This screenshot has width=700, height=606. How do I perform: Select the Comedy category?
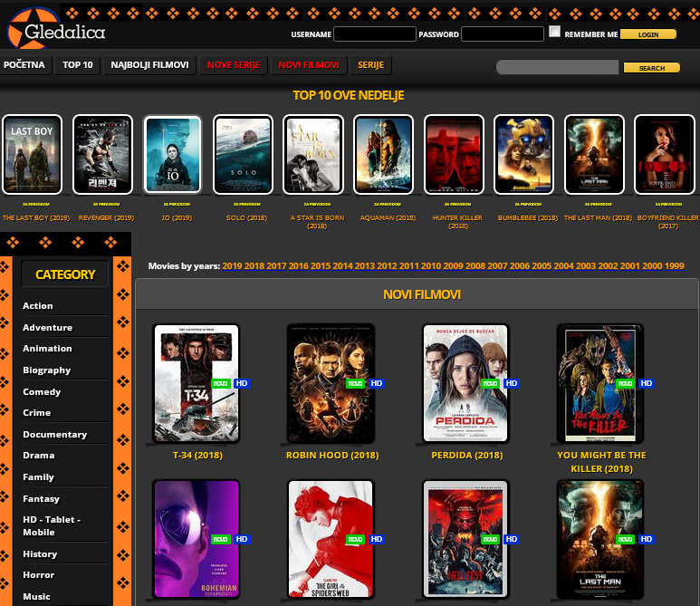[x=42, y=391]
